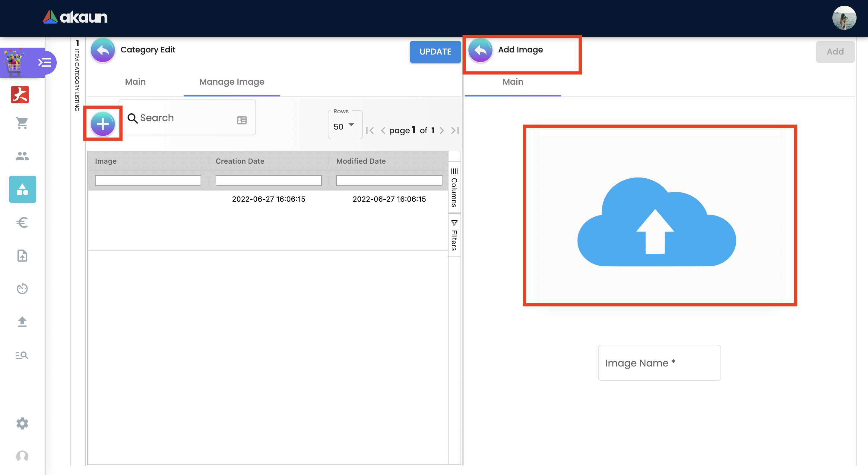Open the settings gear in sidebar
The height and width of the screenshot is (475, 868).
(x=22, y=423)
